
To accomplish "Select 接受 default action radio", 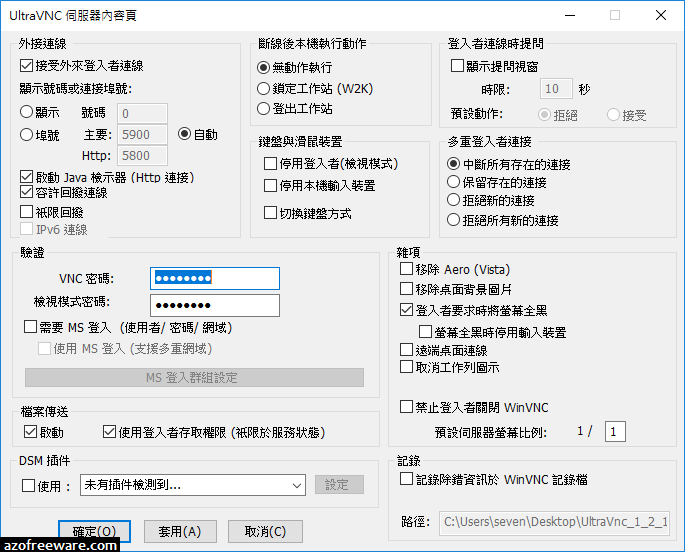I will tap(613, 115).
